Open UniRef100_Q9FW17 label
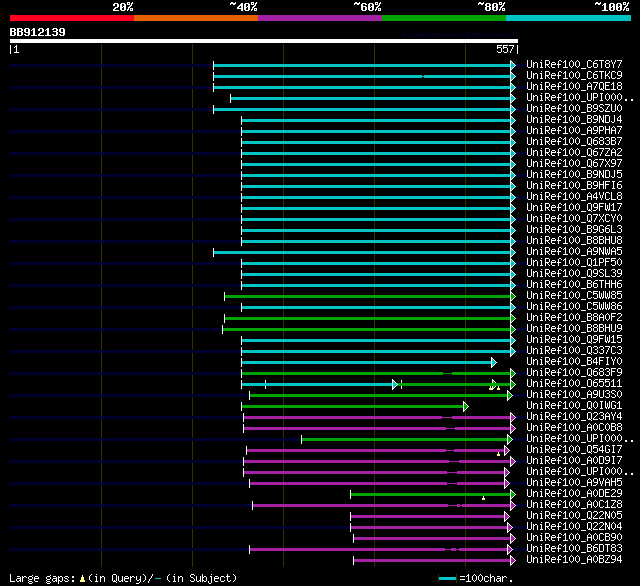The image size is (640, 586). tap(574, 208)
